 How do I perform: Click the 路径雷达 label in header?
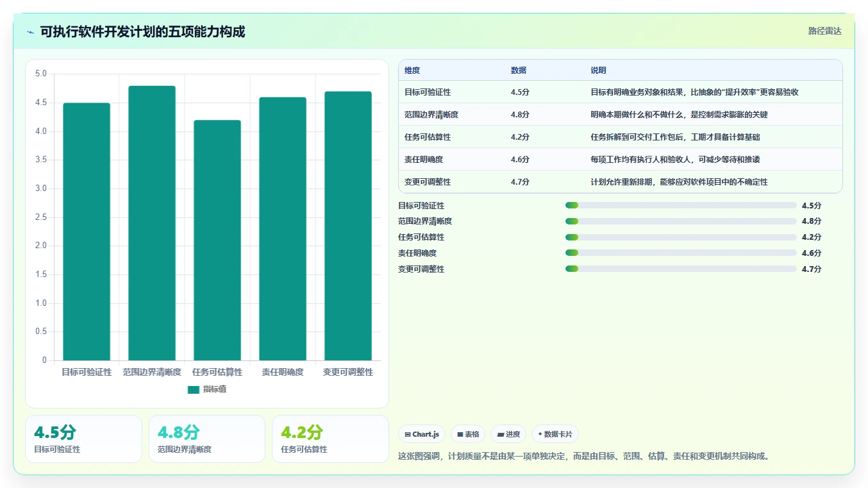824,31
